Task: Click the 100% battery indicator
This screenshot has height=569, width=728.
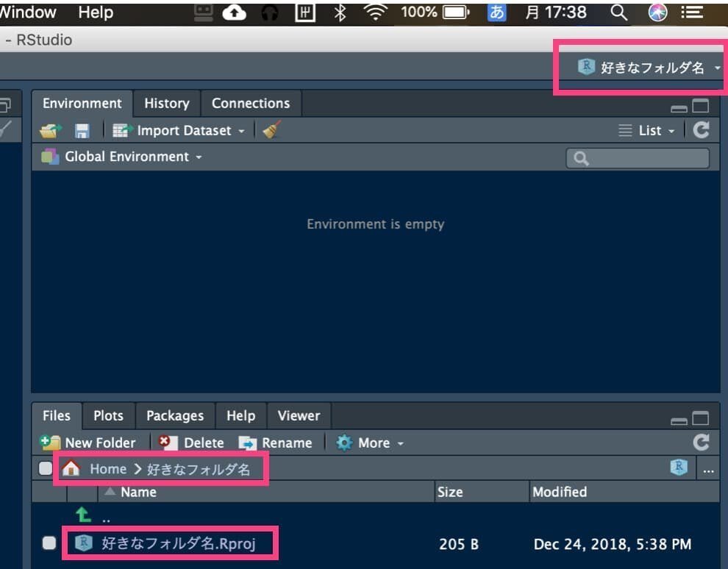Action: (x=435, y=12)
